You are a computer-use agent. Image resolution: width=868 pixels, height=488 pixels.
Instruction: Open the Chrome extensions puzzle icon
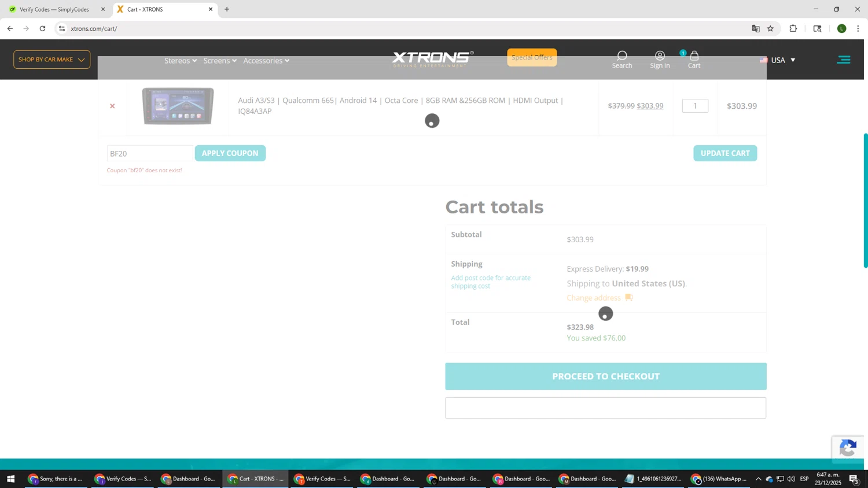click(793, 28)
